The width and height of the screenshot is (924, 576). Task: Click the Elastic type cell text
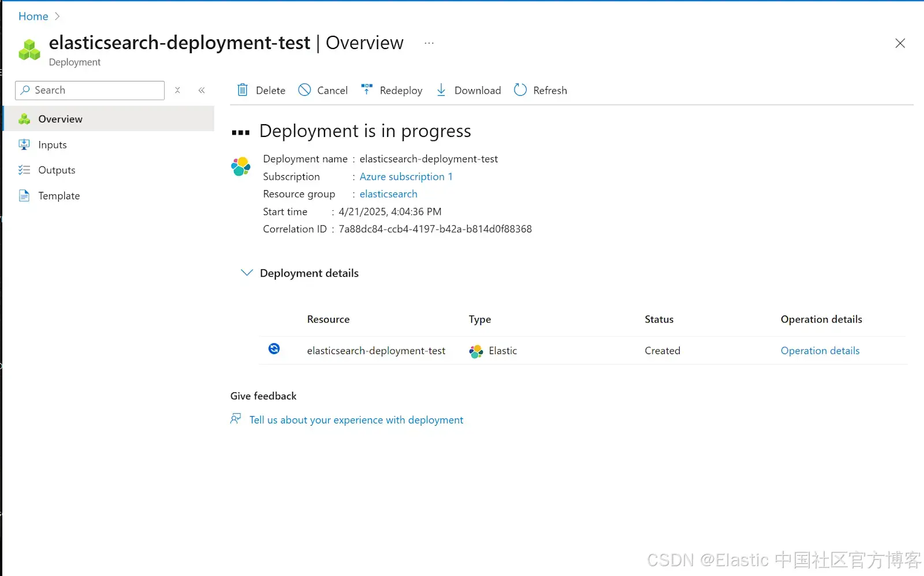(502, 351)
